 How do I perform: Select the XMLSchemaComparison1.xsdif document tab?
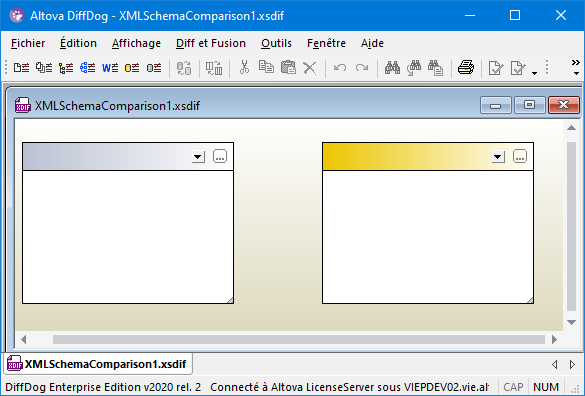coord(98,364)
